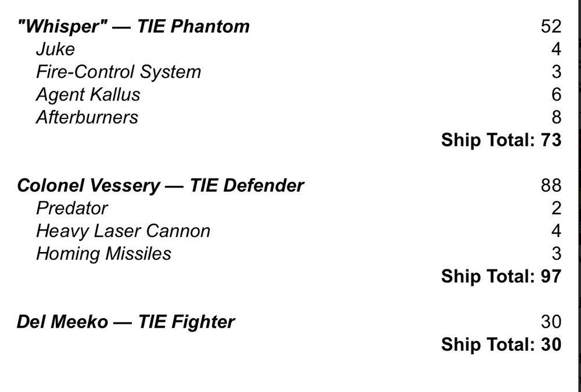Select Colonel Vessery — TIE Defender heading
The width and height of the screenshot is (581, 392).
pyautogui.click(x=161, y=186)
